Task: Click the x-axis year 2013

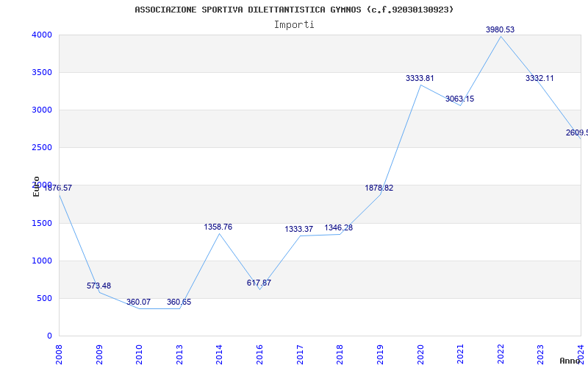Action: (x=179, y=354)
